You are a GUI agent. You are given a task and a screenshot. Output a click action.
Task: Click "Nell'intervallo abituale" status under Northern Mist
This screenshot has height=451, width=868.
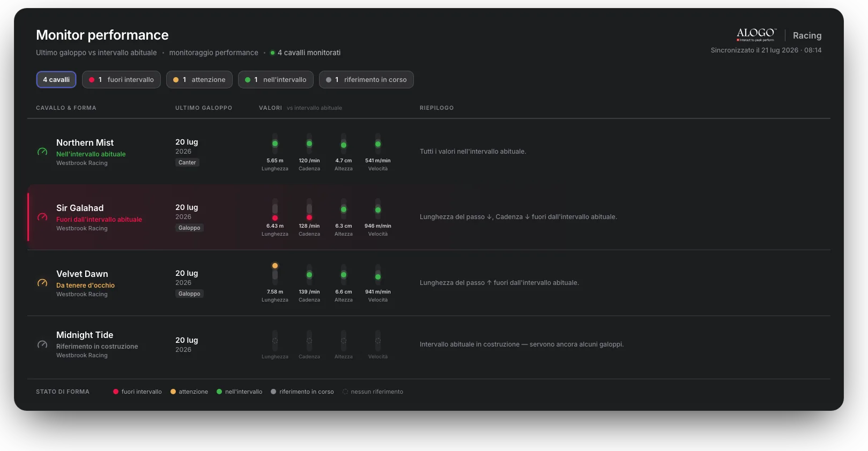[91, 154]
